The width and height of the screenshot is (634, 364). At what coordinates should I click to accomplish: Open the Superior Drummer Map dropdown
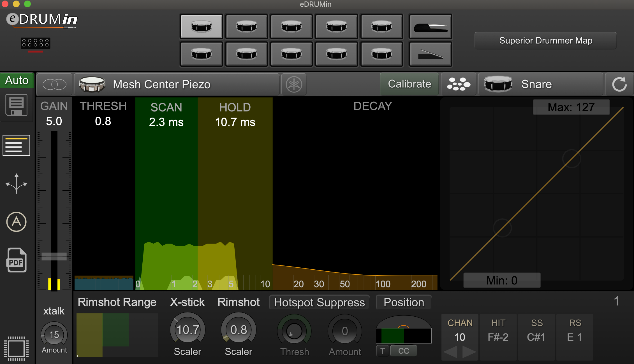[545, 41]
